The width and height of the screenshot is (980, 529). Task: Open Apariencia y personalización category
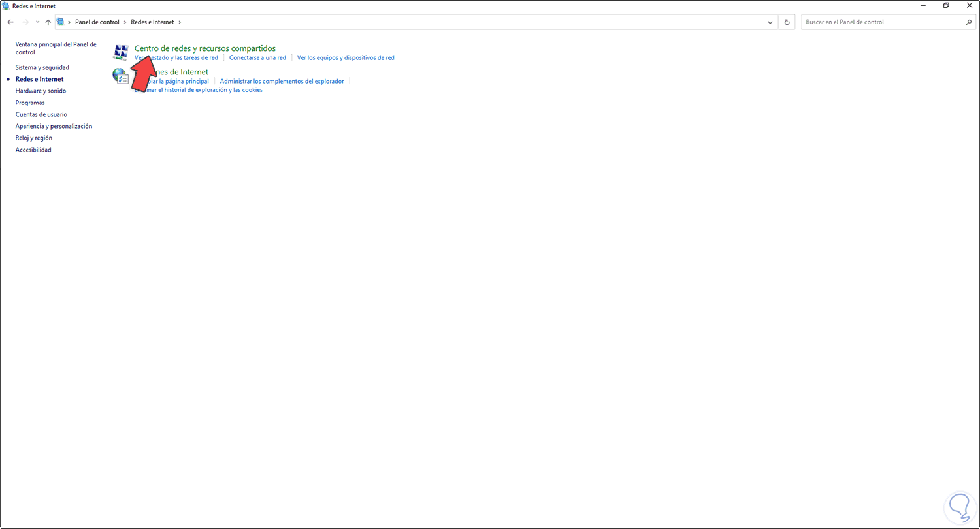coord(54,126)
